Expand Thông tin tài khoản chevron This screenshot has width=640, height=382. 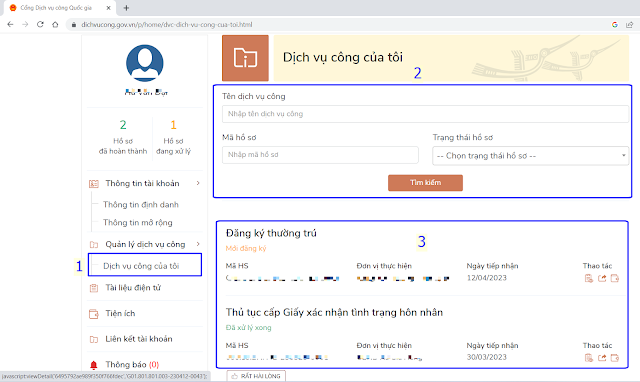[x=198, y=183]
